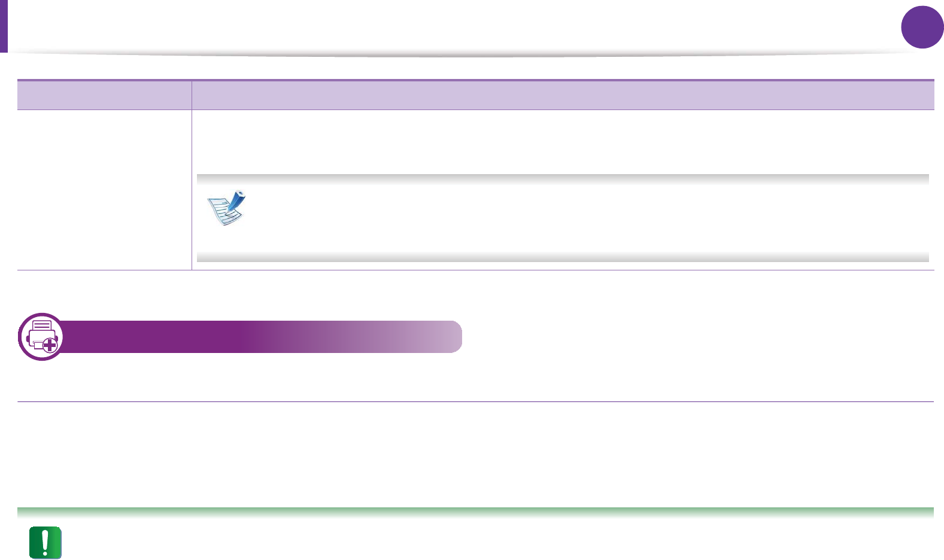Image resolution: width=944 pixels, height=560 pixels.
Task: Click the green exclamation caution icon
Action: pos(45,542)
